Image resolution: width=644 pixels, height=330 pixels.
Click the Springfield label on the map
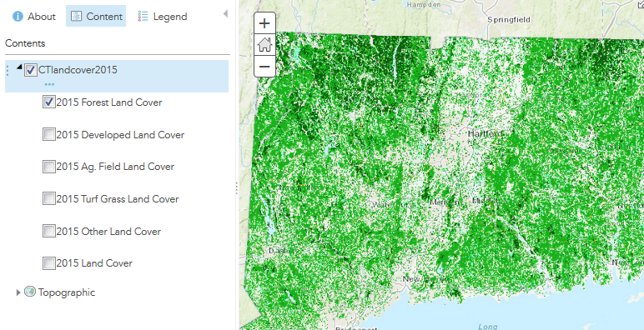[509, 20]
